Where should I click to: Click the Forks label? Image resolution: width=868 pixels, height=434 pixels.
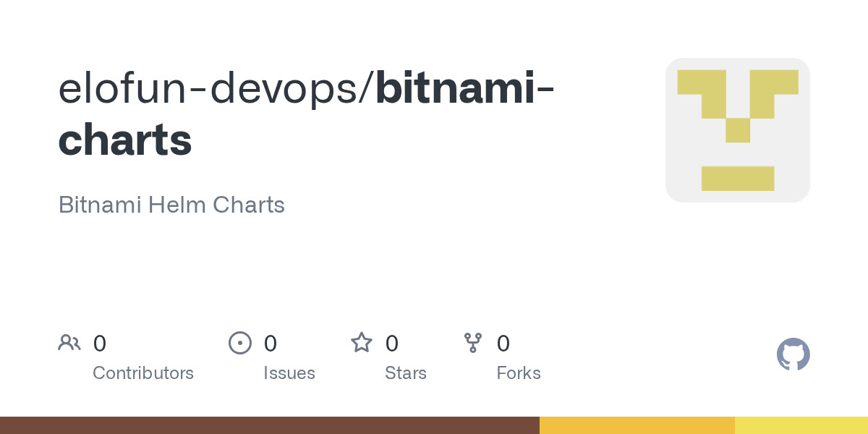coord(519,373)
